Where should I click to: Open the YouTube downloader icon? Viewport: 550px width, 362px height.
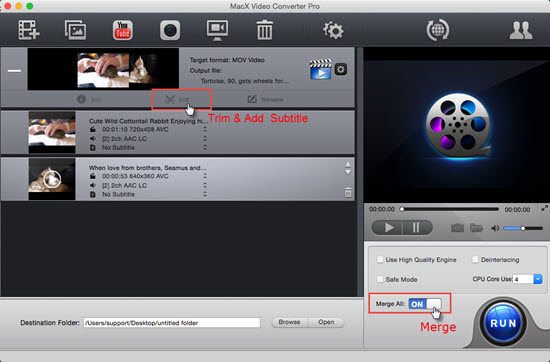(x=122, y=30)
